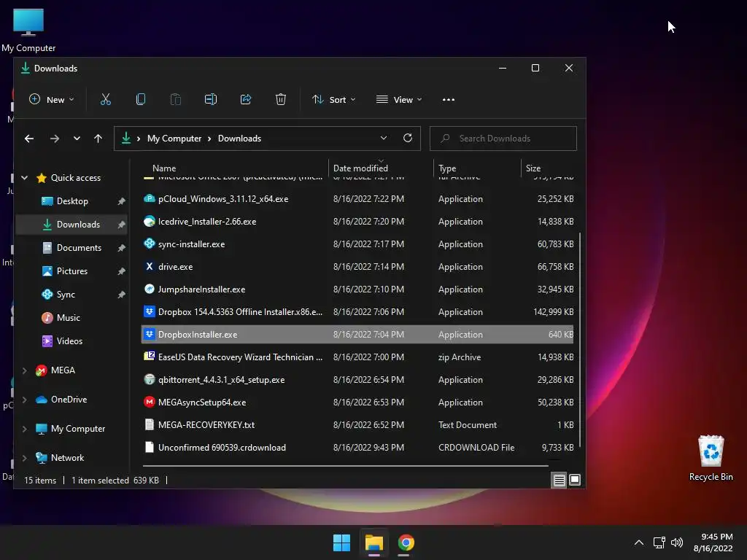Open volume control in system tray
The image size is (747, 560).
coord(676,542)
